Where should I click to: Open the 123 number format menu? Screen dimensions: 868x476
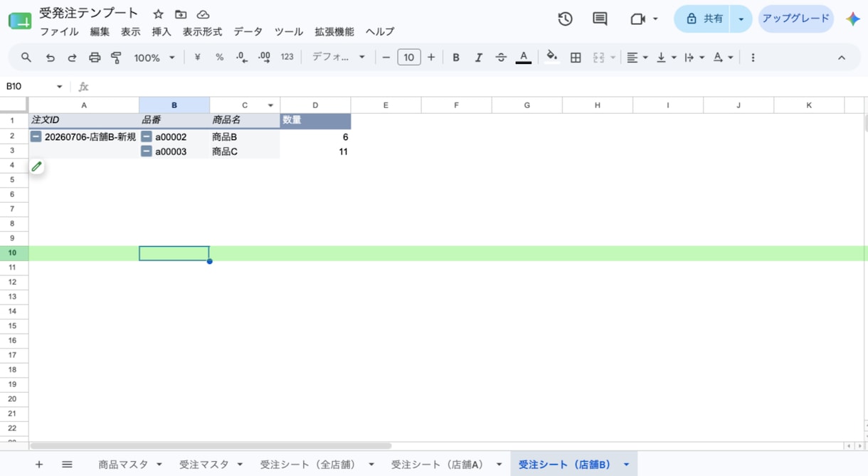(287, 58)
